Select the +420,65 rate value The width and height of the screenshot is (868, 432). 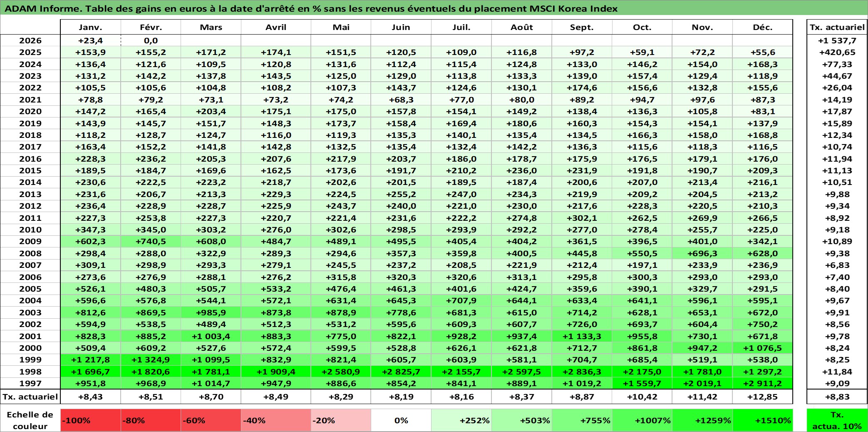(837, 52)
